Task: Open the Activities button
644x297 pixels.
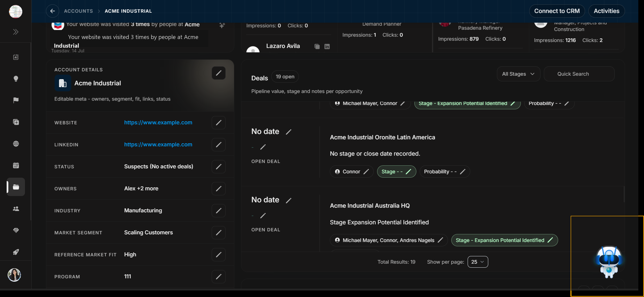Action: coord(606,11)
